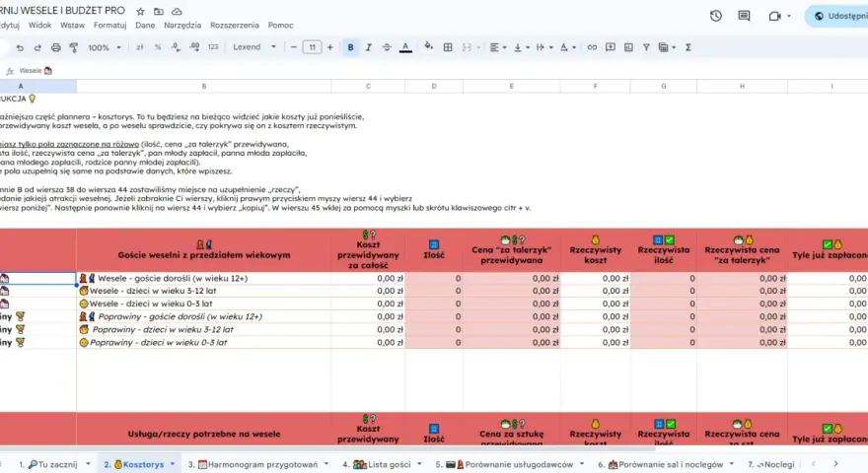Screen dimensions: 868x473
Task: Open horizontal align dropdown
Action: coord(498,47)
